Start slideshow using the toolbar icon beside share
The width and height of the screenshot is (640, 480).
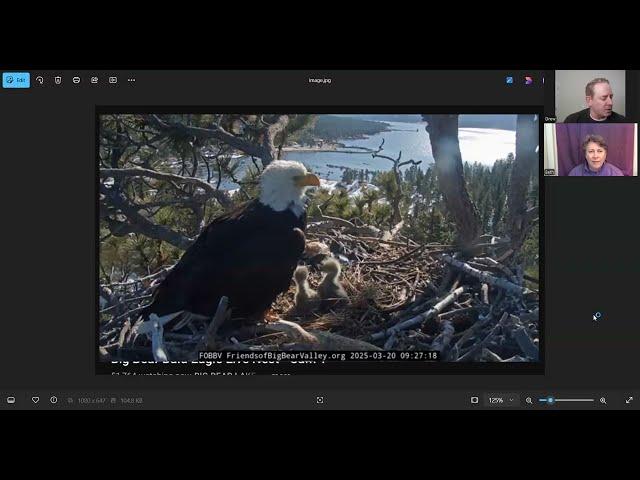point(113,80)
